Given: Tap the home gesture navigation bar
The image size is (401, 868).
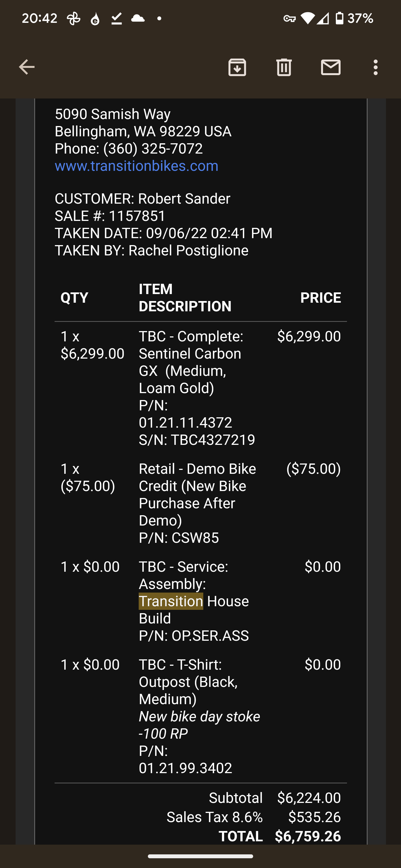Looking at the screenshot, I should [x=200, y=856].
